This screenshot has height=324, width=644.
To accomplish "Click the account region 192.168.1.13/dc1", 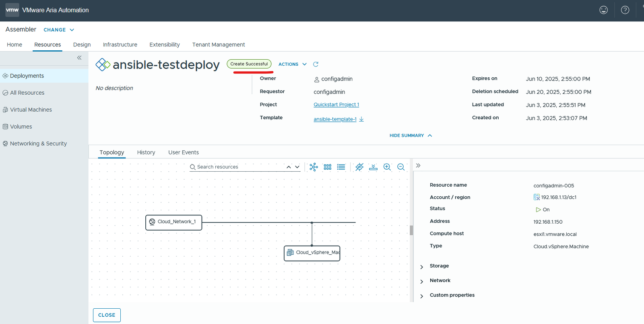I will [x=559, y=197].
